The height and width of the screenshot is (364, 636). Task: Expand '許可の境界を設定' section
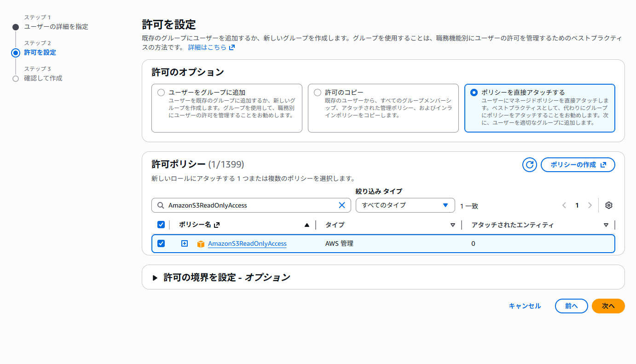155,277
